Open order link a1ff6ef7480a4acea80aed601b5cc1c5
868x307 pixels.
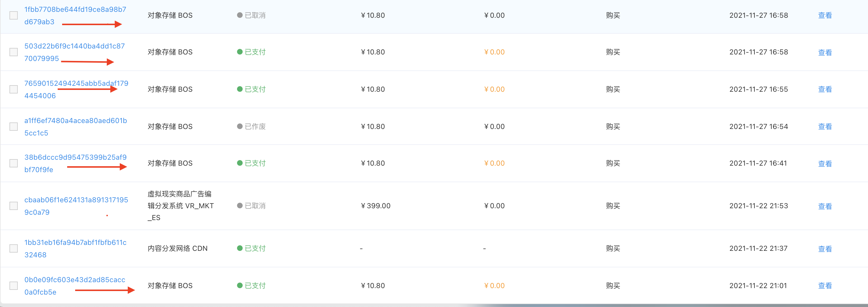[x=75, y=121]
